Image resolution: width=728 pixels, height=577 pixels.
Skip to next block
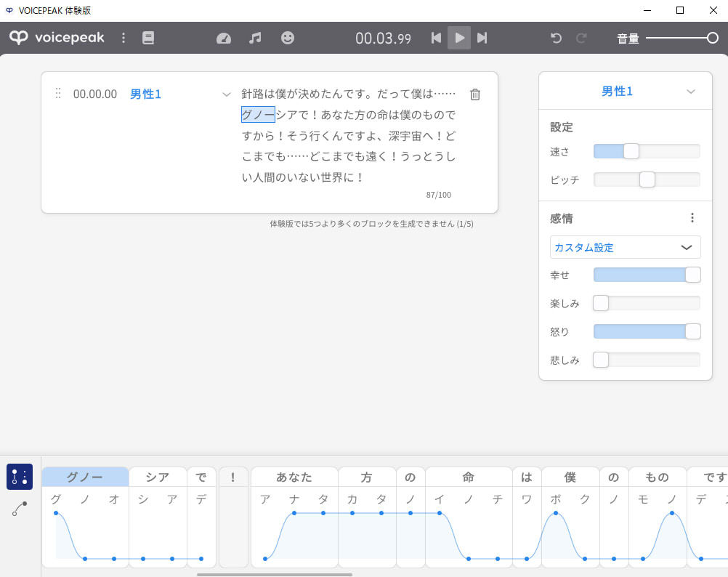[x=482, y=38]
